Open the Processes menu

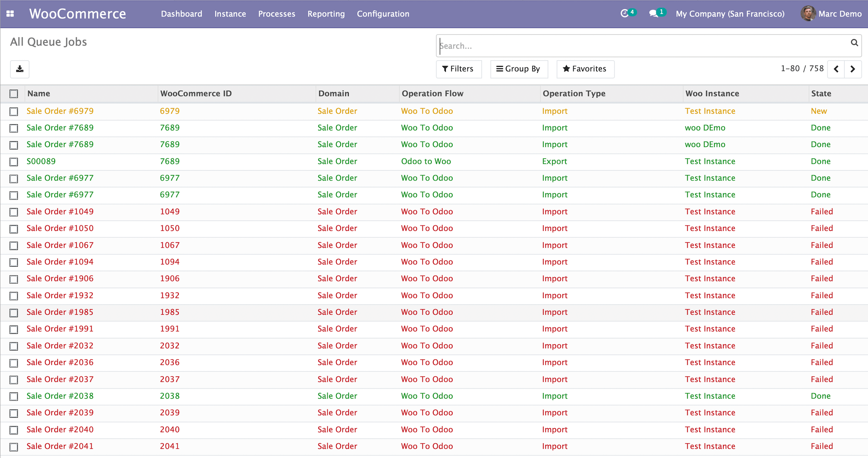coord(277,14)
